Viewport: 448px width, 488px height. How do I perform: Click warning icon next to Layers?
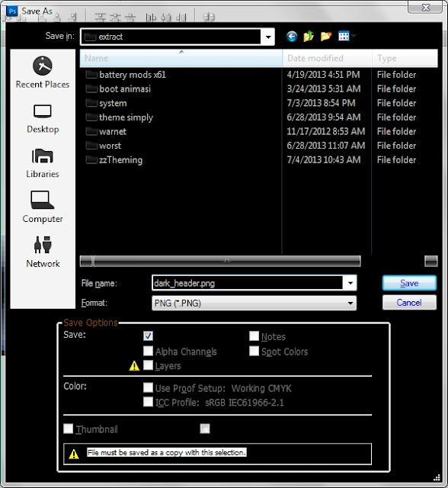[134, 366]
